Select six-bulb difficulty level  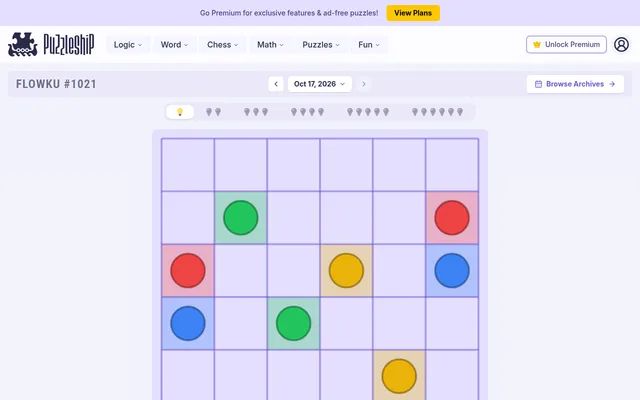click(437, 112)
